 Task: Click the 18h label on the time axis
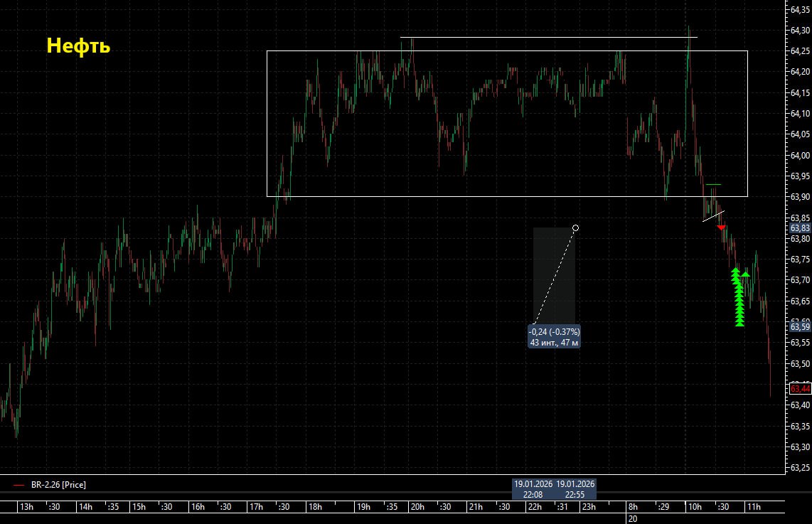click(x=314, y=507)
